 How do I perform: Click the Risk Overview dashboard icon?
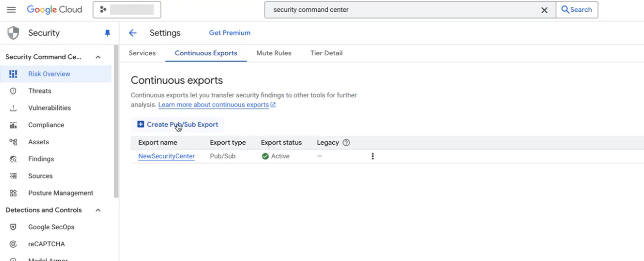click(x=13, y=74)
